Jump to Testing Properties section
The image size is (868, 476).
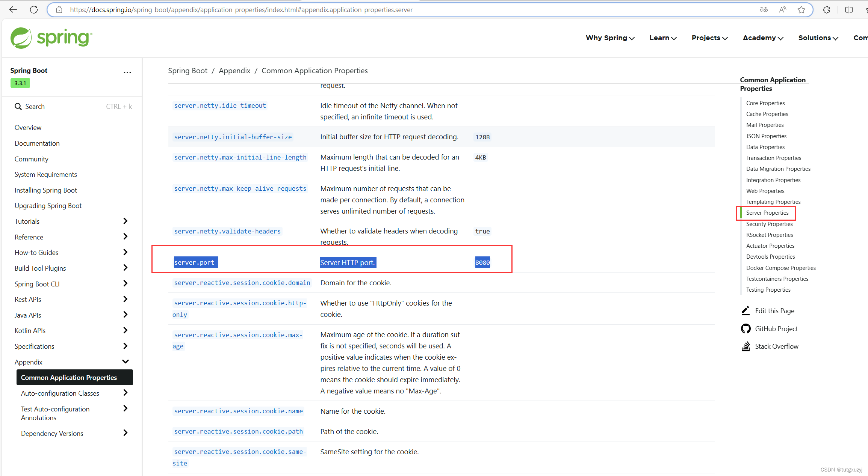tap(768, 289)
